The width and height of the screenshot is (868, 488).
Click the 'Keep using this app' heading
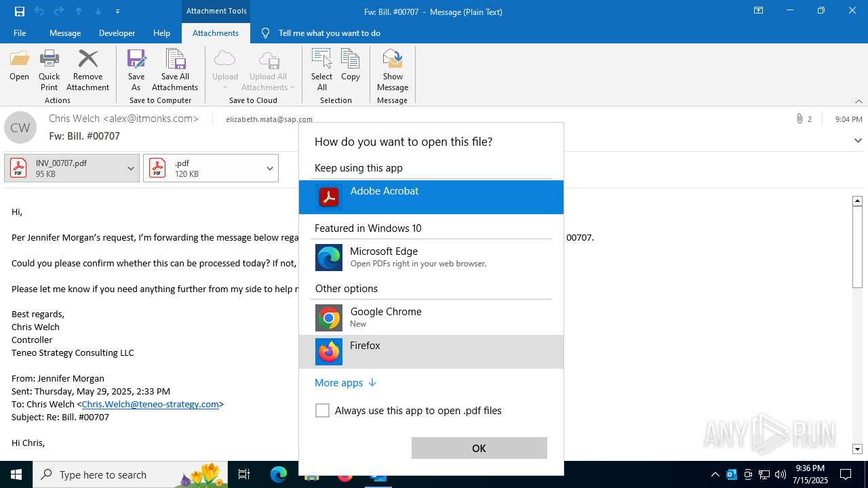[359, 167]
